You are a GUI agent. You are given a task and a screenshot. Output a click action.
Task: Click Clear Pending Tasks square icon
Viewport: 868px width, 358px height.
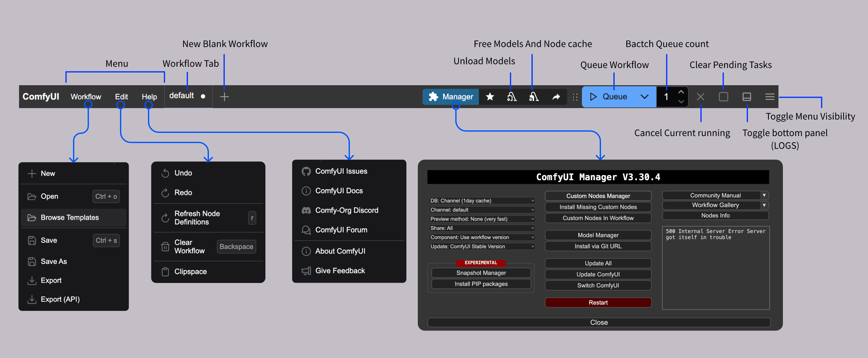click(723, 97)
